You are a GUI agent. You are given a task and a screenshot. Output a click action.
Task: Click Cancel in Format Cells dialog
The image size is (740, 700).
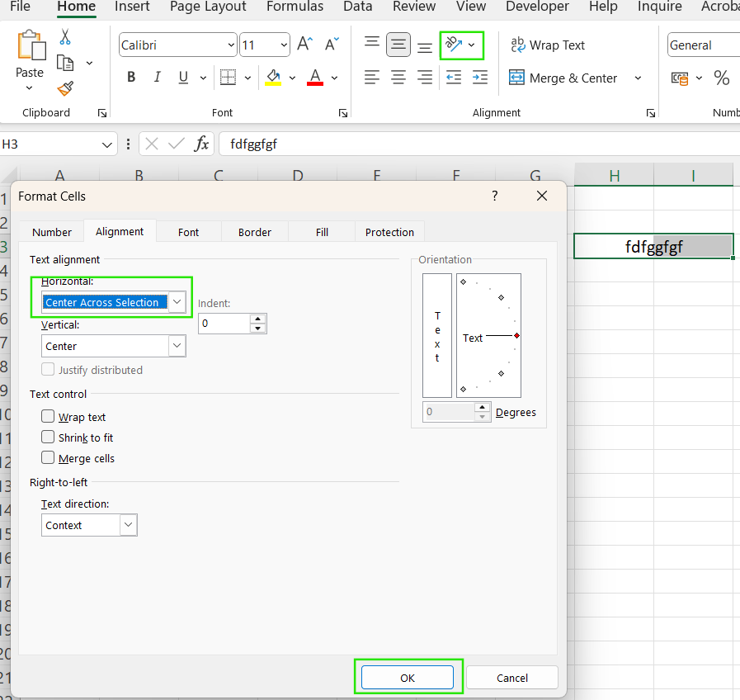[512, 678]
